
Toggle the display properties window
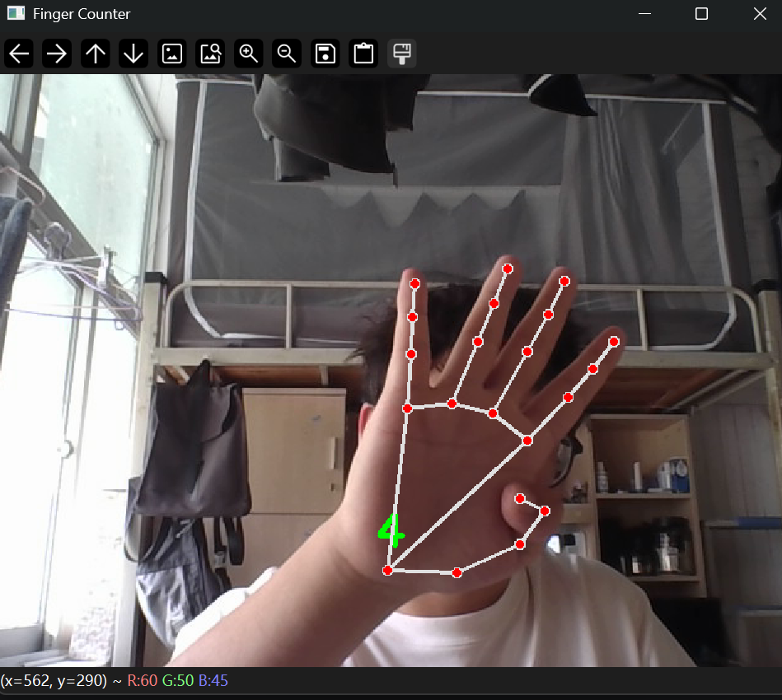401,54
